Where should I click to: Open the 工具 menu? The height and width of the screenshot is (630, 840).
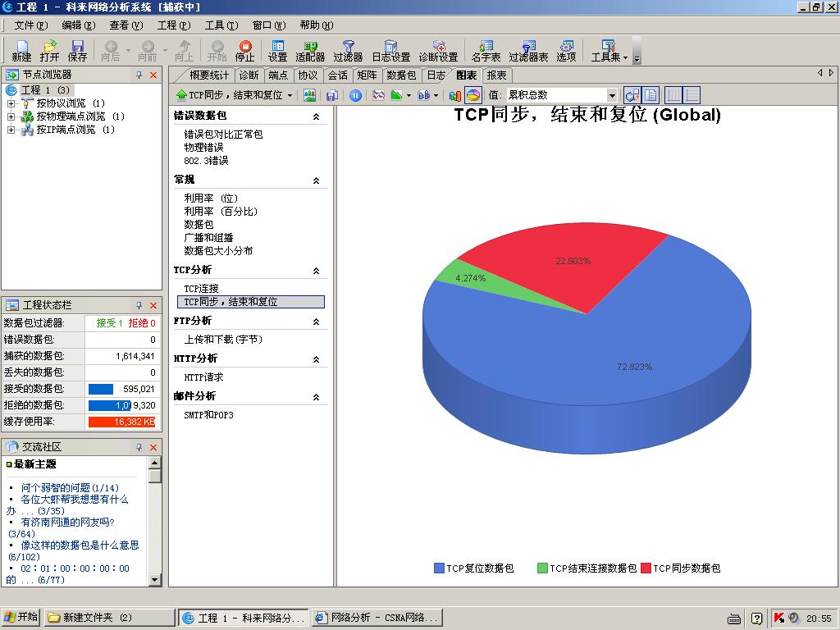221,25
